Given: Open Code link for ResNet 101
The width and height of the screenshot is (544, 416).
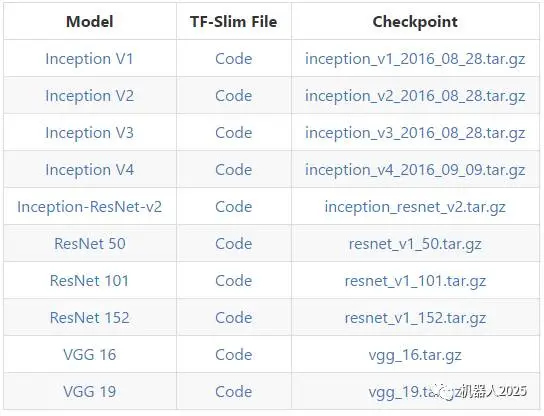Looking at the screenshot, I should point(233,281).
